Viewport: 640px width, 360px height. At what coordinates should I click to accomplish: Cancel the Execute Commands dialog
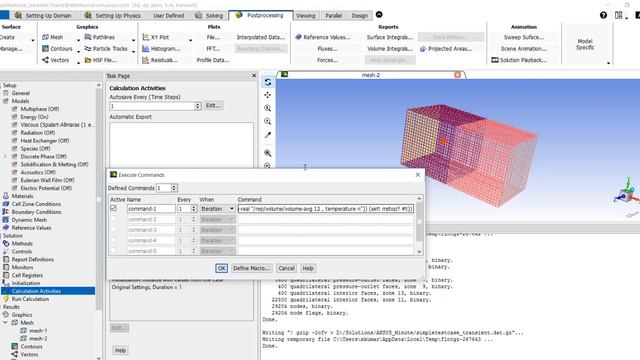pos(286,268)
